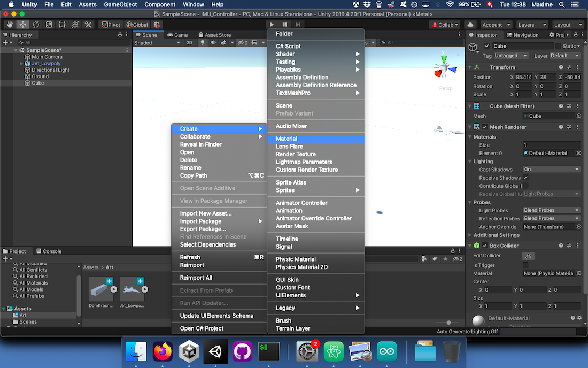Image resolution: width=588 pixels, height=368 pixels.
Task: Click the Edit Collider icon button
Action: (528, 256)
